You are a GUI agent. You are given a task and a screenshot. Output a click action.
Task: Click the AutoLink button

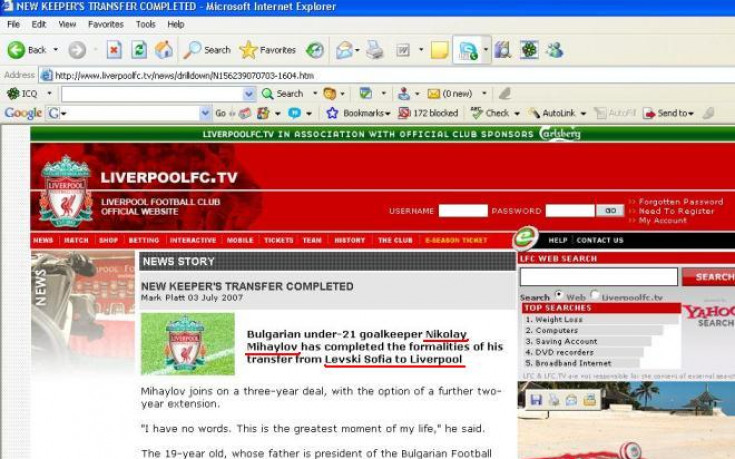[552, 113]
